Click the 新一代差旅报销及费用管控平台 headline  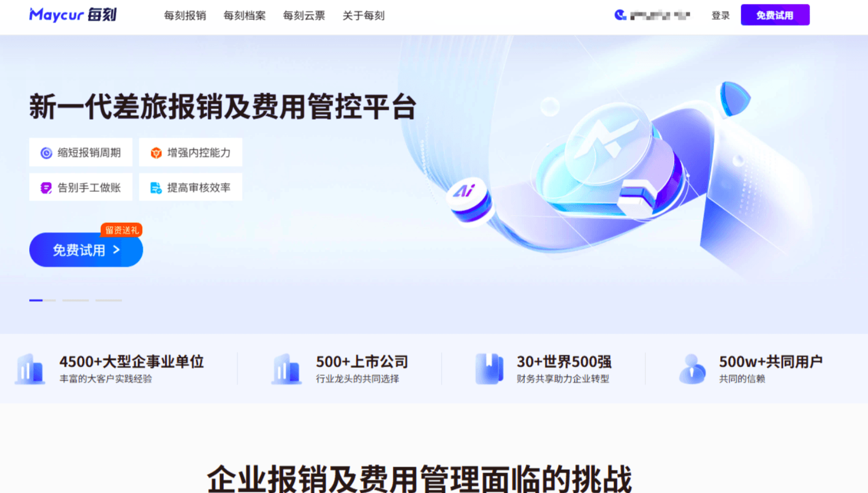pyautogui.click(x=223, y=106)
